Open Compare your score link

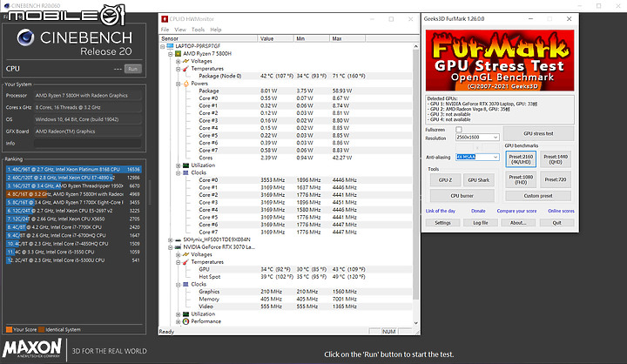(x=516, y=211)
